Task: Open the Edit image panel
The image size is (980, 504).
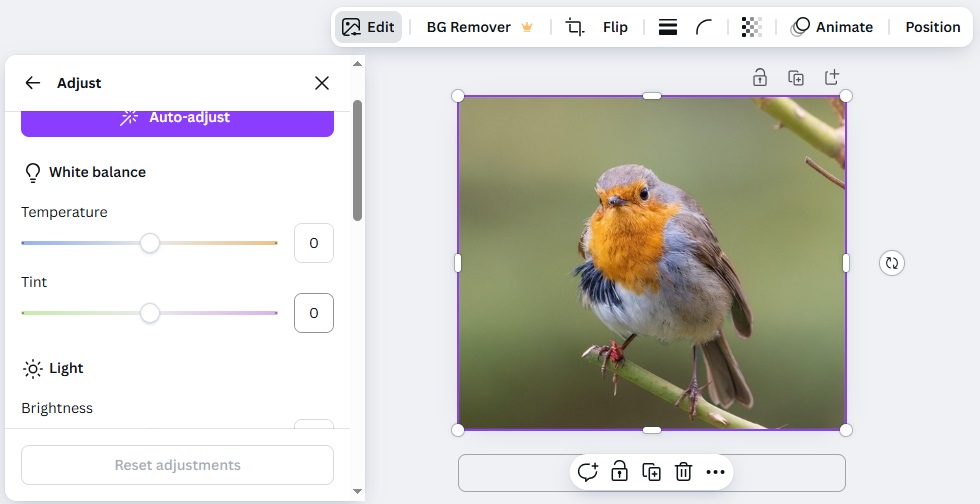Action: pyautogui.click(x=368, y=27)
